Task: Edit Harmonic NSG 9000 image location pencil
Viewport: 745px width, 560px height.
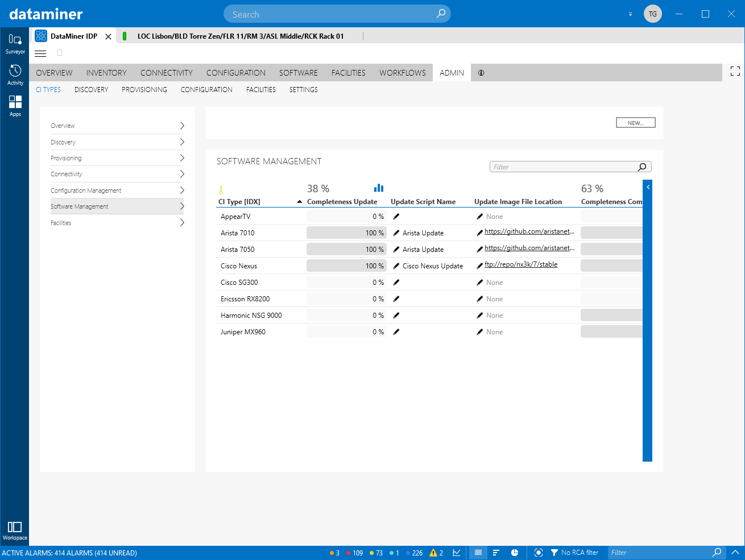Action: (x=480, y=316)
